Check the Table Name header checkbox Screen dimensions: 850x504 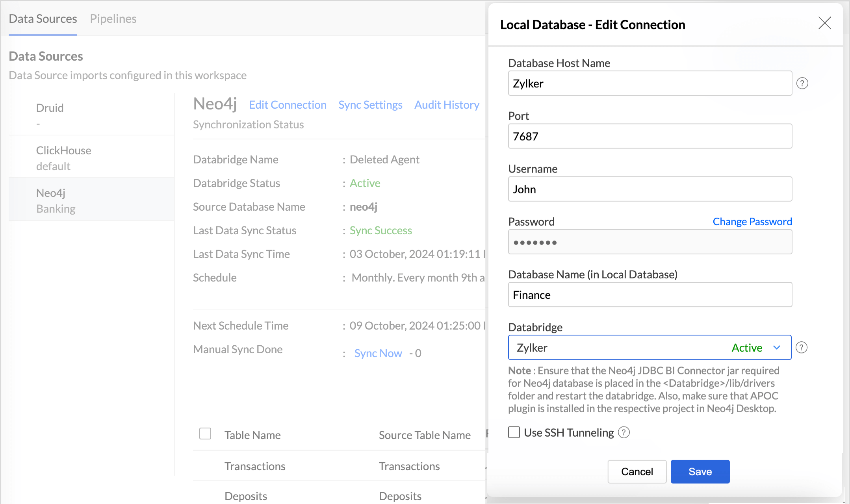205,434
